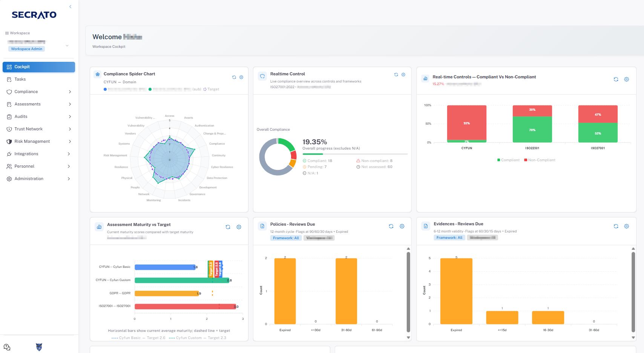Click the Expired bar in Policies chart
Viewport: 644px width, 353px height.
point(285,291)
